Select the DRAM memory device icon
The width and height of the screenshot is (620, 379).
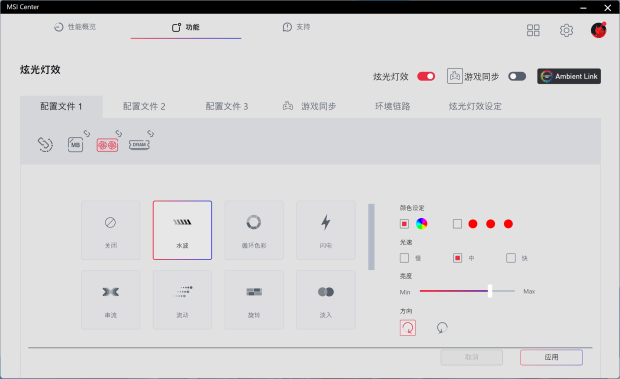point(139,145)
